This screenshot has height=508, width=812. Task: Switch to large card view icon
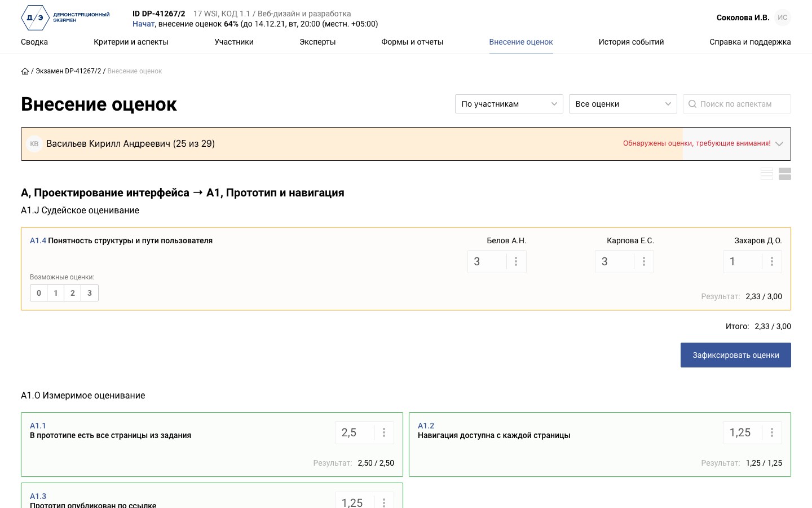click(785, 174)
